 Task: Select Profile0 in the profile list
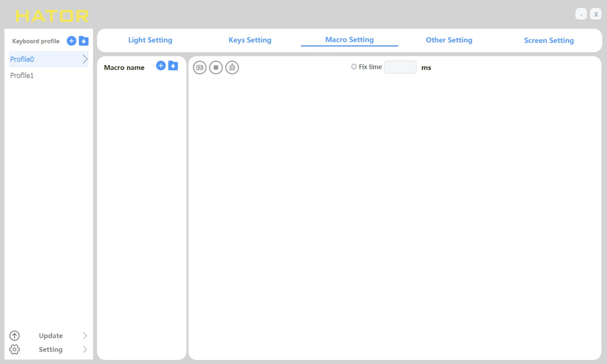[49, 59]
